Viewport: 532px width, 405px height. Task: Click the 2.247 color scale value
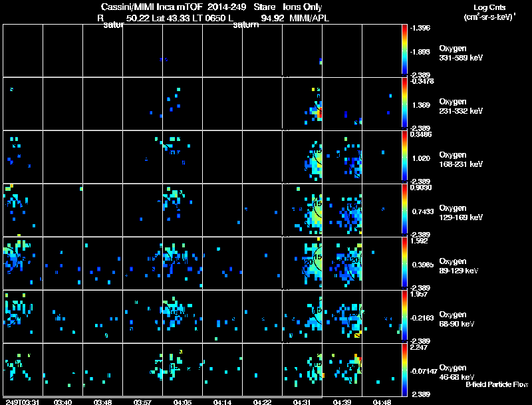(420, 347)
